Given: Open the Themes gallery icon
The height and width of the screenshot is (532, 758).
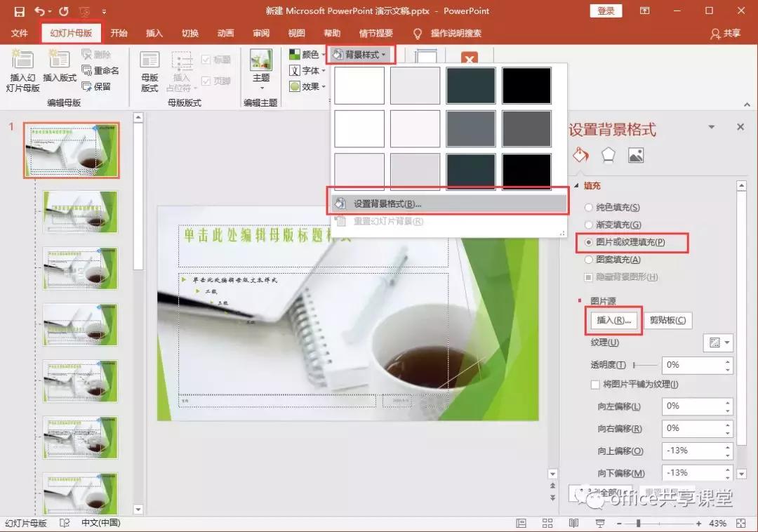Looking at the screenshot, I should [x=261, y=61].
